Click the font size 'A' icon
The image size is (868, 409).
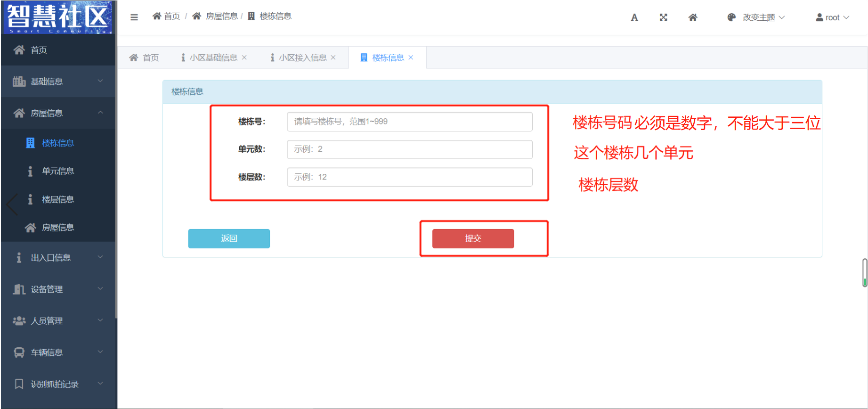coord(634,17)
